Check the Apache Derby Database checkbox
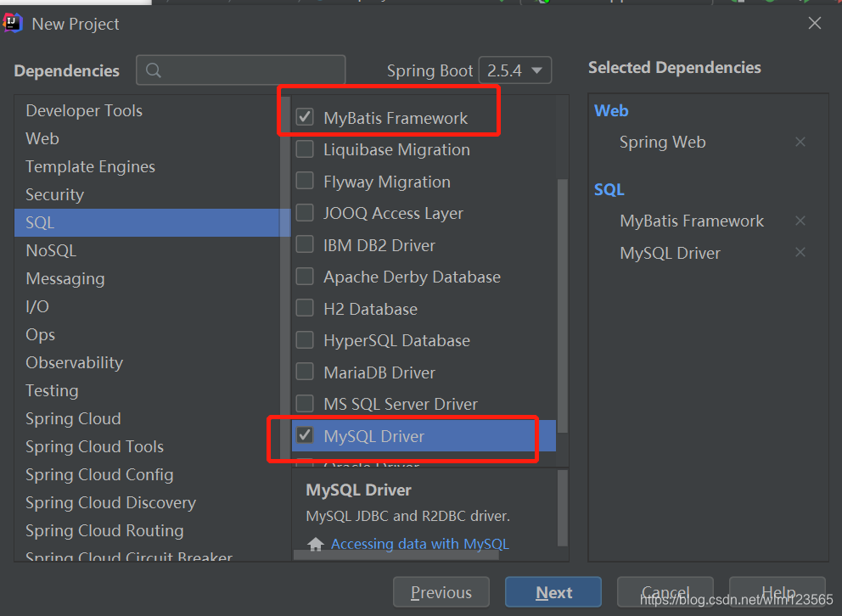Screen dimensions: 842x616 pos(305,277)
